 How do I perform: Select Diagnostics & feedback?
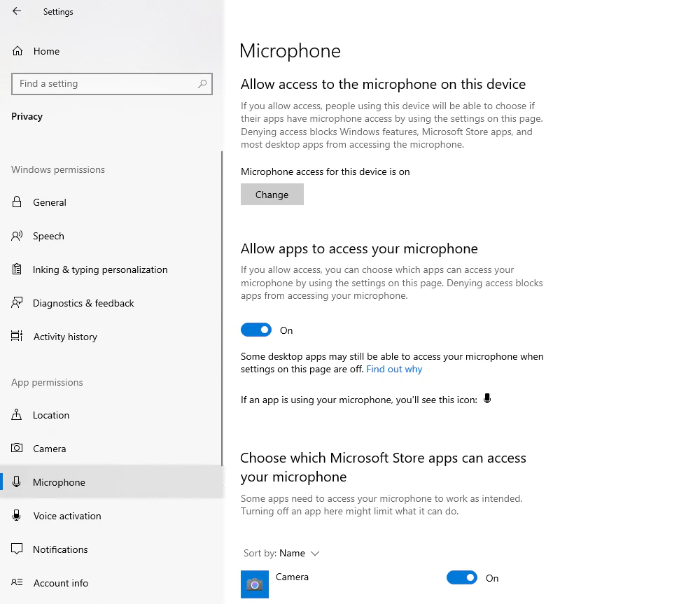(x=111, y=303)
